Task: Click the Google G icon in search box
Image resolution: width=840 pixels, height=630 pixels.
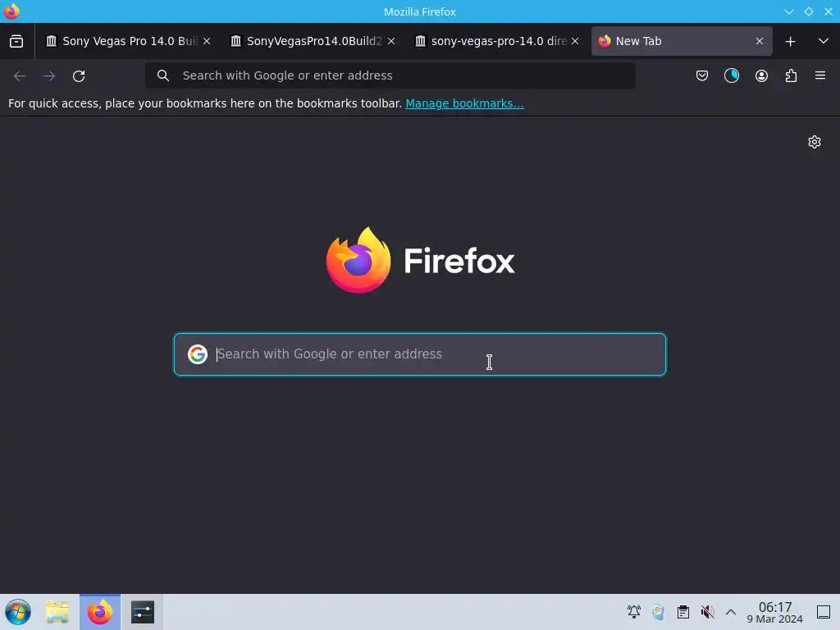Action: (x=198, y=354)
